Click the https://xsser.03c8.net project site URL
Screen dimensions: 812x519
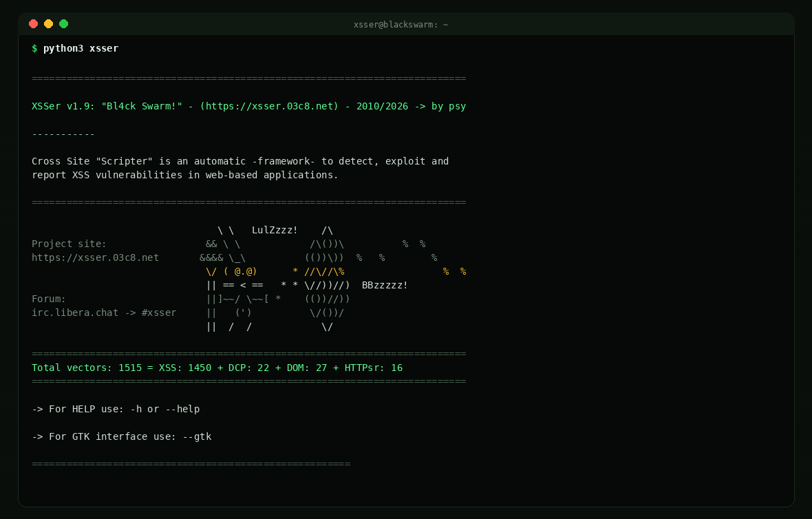95,257
